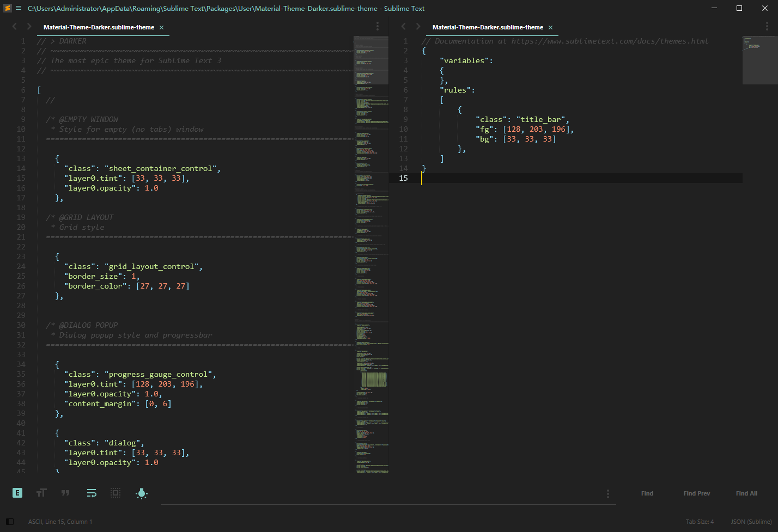Open right pane tab options menu
Screen dimensions: 778x532
point(768,26)
